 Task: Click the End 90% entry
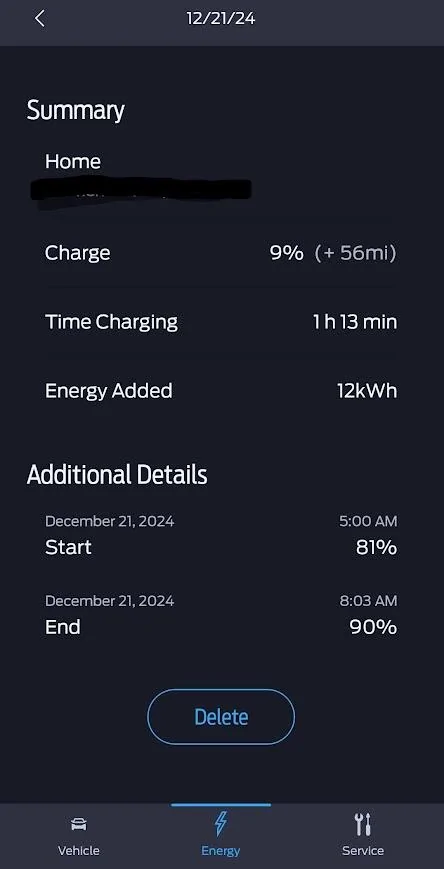coord(221,616)
